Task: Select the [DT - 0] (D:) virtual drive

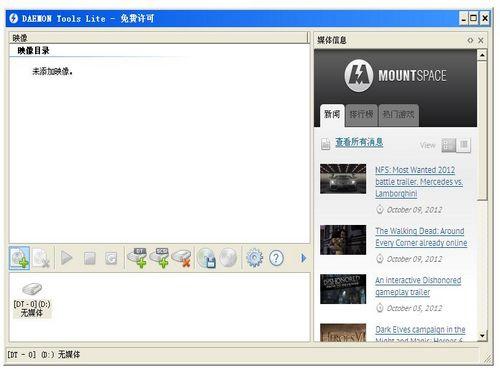Action: click(32, 300)
